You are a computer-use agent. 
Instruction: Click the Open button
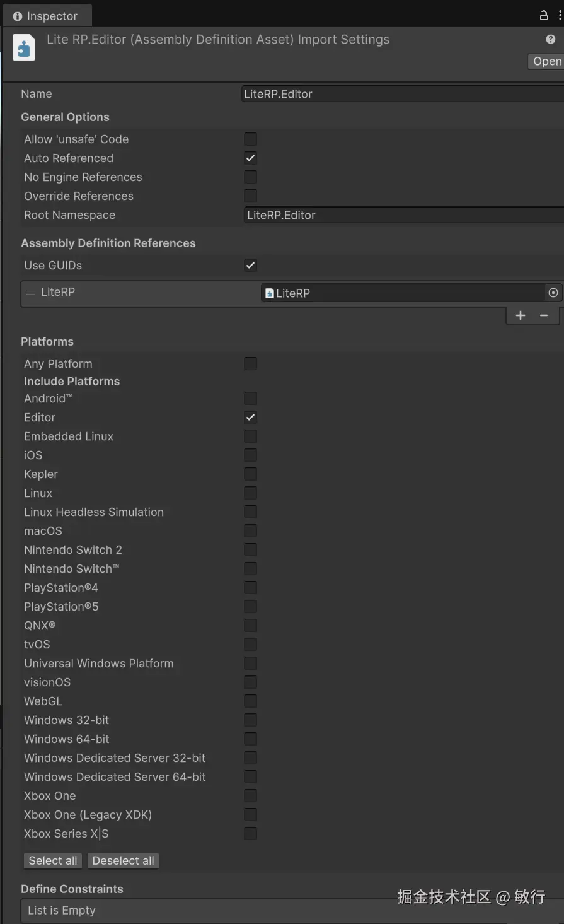[546, 61]
